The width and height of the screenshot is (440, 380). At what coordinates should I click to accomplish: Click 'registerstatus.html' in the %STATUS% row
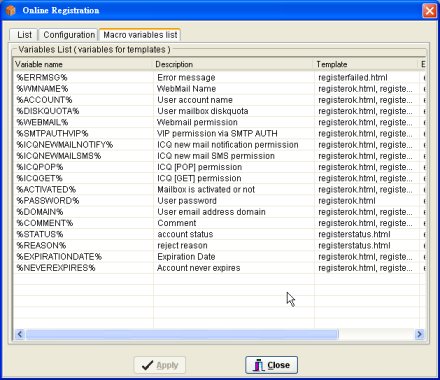tap(354, 234)
